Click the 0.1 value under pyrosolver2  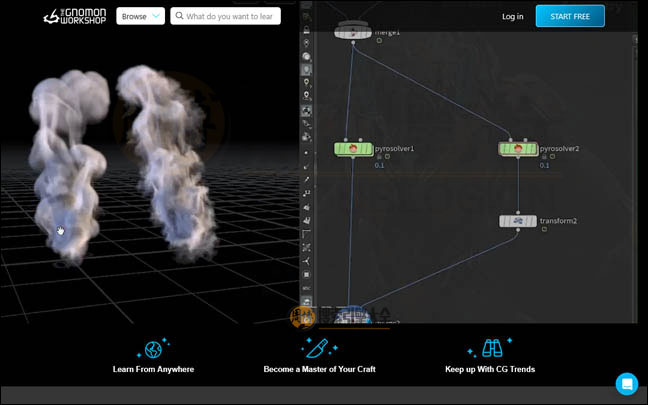[x=544, y=165]
